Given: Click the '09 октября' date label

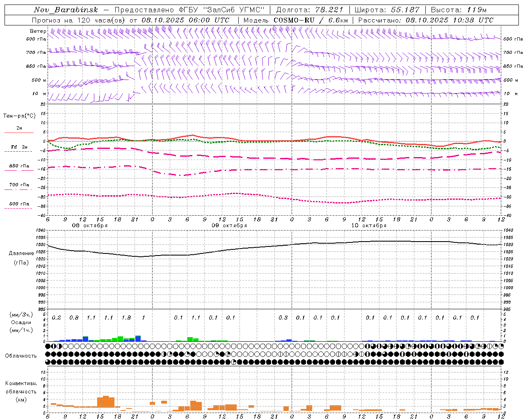Looking at the screenshot, I should point(229,226).
